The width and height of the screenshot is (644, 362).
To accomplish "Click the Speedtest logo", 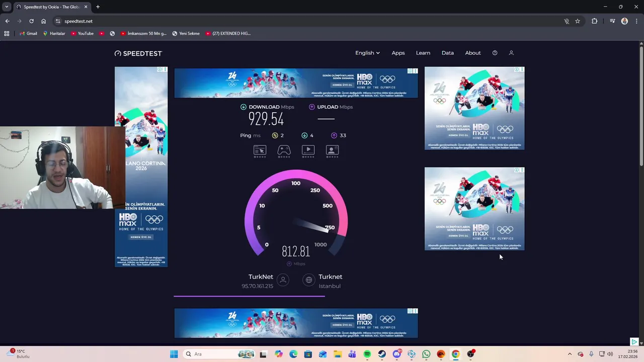I will coord(138,53).
